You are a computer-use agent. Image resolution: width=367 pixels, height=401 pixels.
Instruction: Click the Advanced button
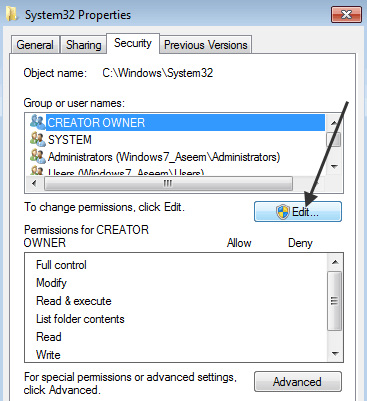coord(298,382)
